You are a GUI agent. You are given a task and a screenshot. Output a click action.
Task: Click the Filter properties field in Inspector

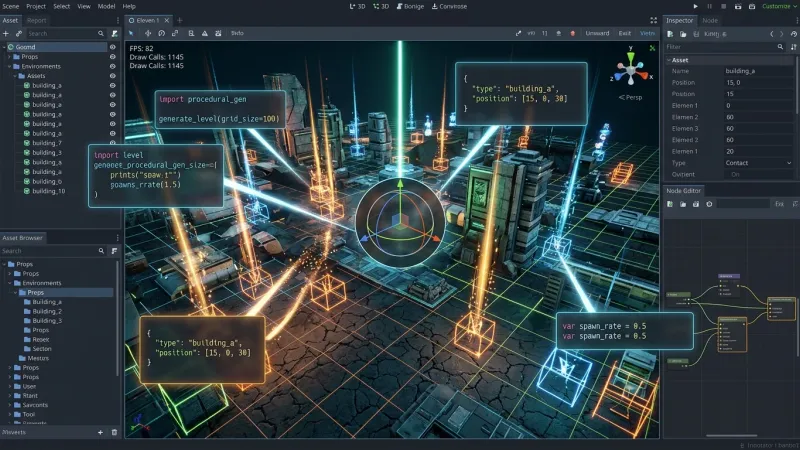(x=724, y=47)
